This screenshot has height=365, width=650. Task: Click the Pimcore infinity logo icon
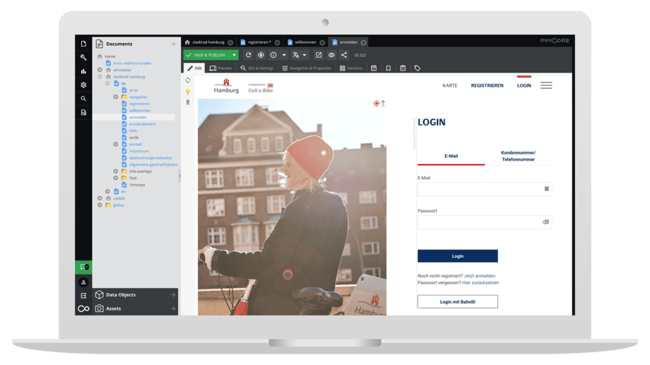[x=83, y=309]
